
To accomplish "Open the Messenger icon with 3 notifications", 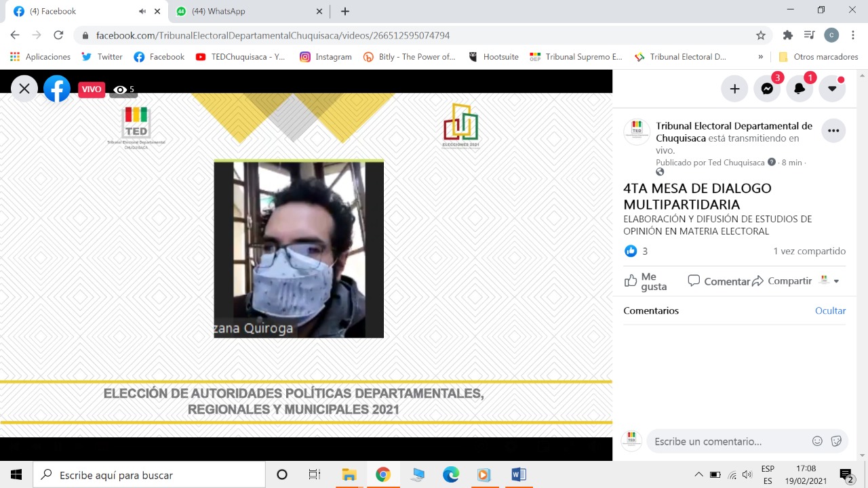I will [767, 89].
